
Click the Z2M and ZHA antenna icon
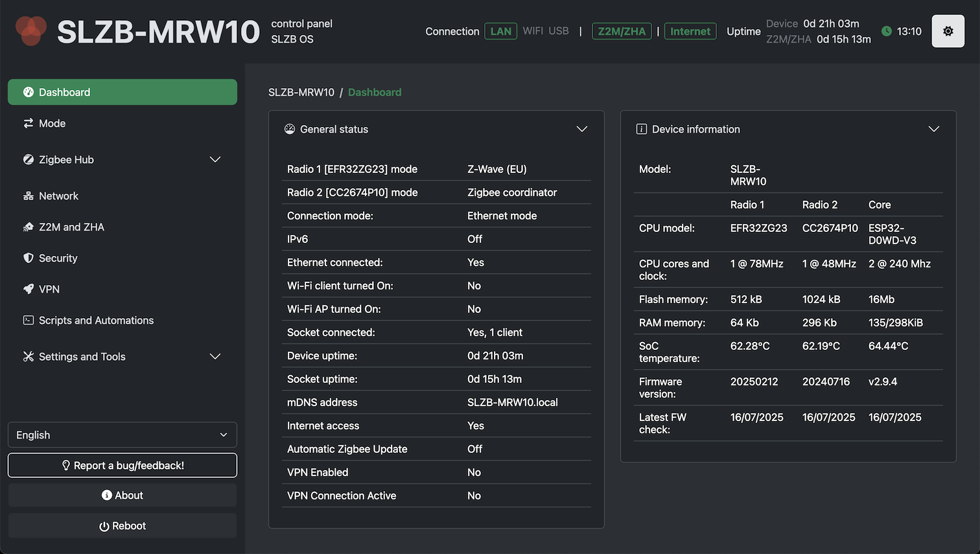pyautogui.click(x=28, y=227)
